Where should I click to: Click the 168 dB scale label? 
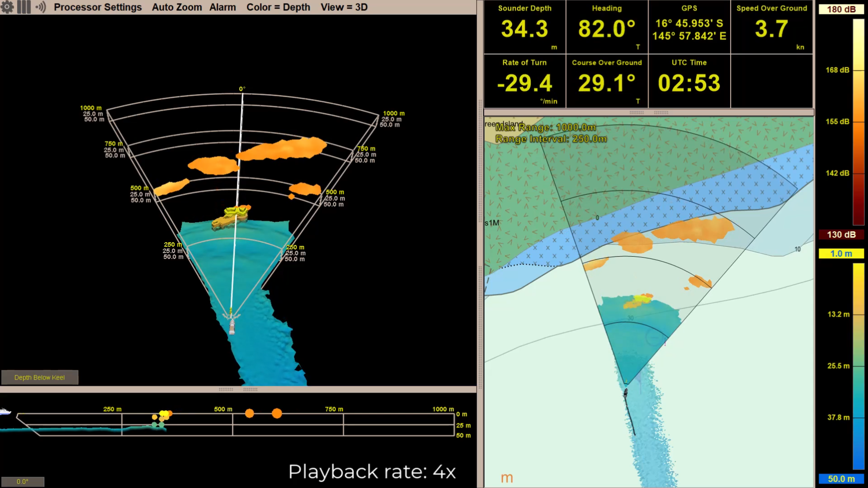click(837, 70)
